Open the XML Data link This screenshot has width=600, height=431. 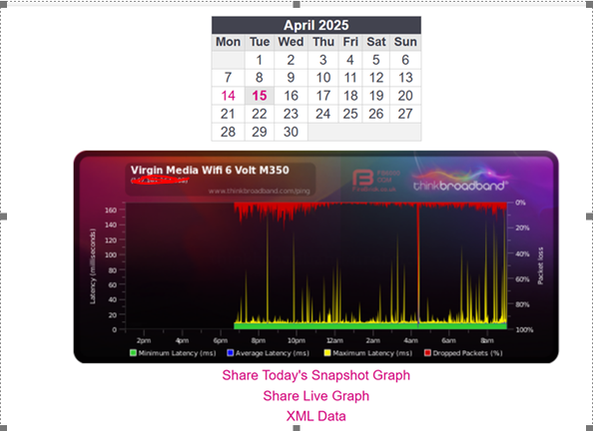(316, 416)
